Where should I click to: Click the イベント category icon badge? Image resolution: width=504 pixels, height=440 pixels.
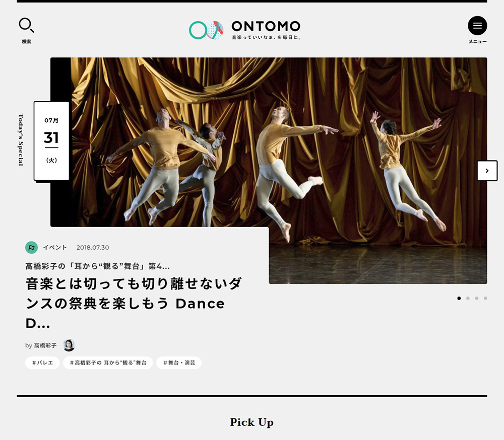click(31, 247)
